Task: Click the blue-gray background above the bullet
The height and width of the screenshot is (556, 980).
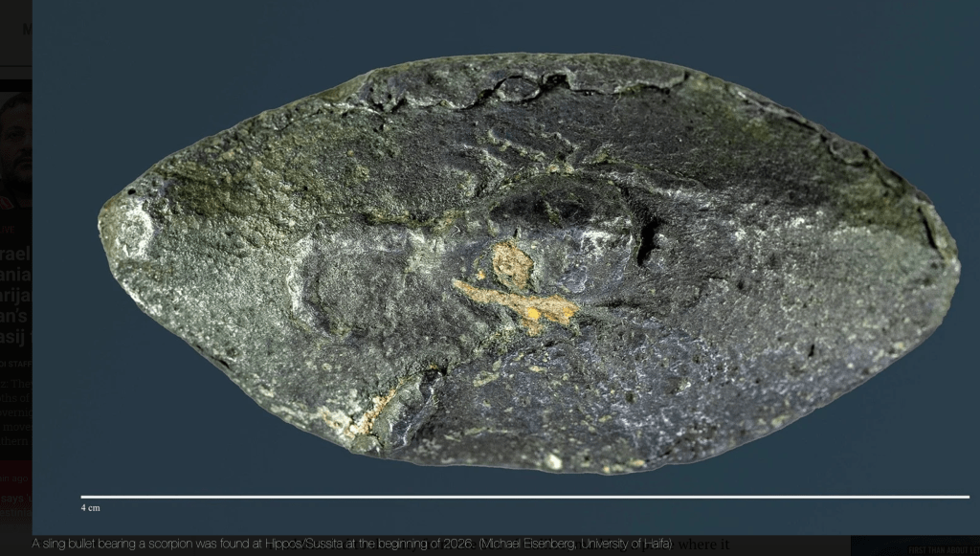Action: point(479,27)
